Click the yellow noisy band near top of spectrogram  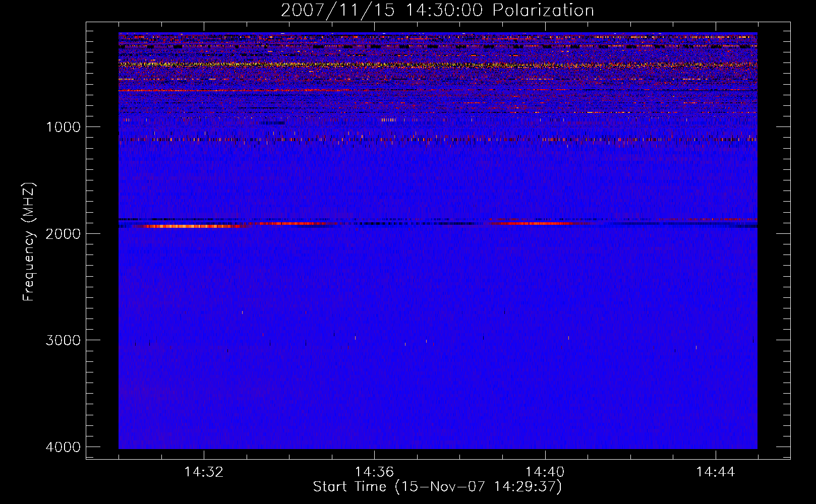[438, 65]
